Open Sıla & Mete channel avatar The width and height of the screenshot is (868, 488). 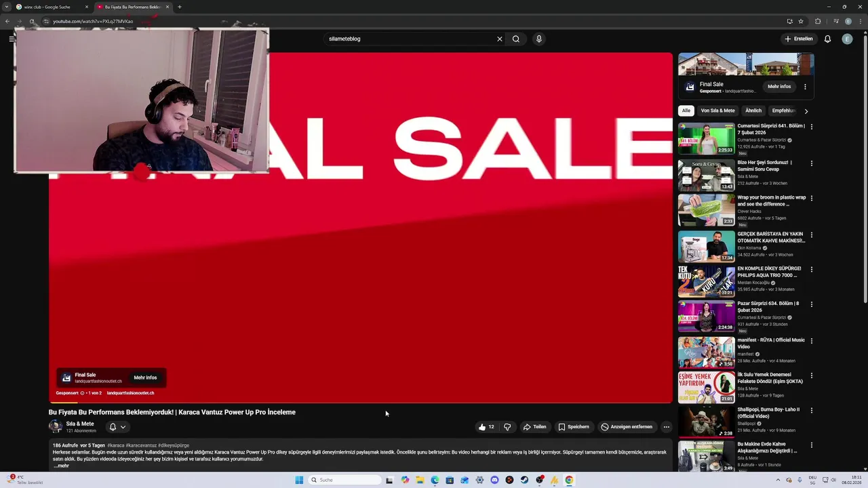click(x=55, y=426)
